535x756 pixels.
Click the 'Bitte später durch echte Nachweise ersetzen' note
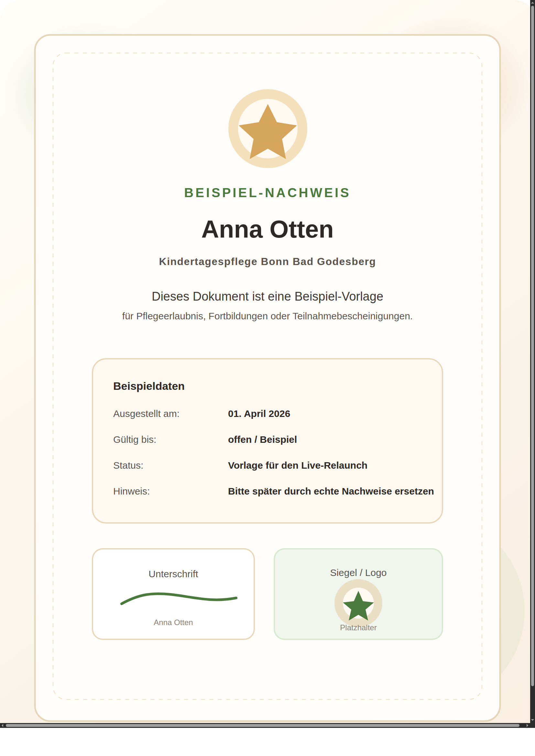pos(331,491)
